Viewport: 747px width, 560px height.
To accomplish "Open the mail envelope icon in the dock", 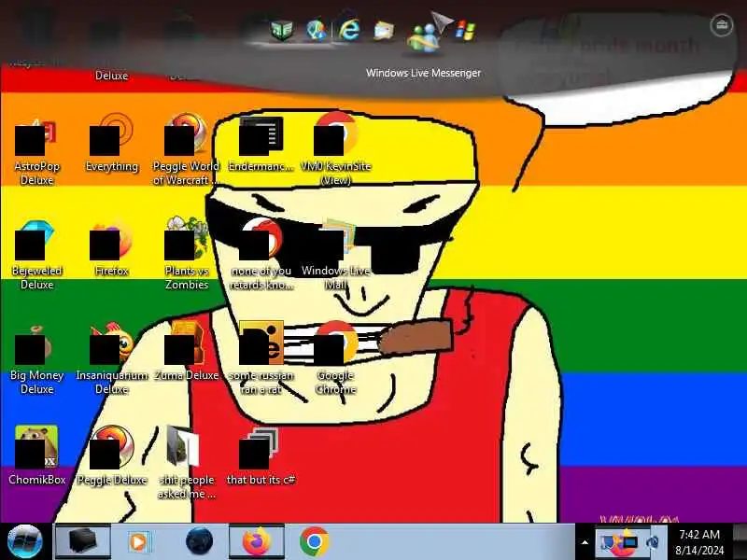I will [x=384, y=31].
